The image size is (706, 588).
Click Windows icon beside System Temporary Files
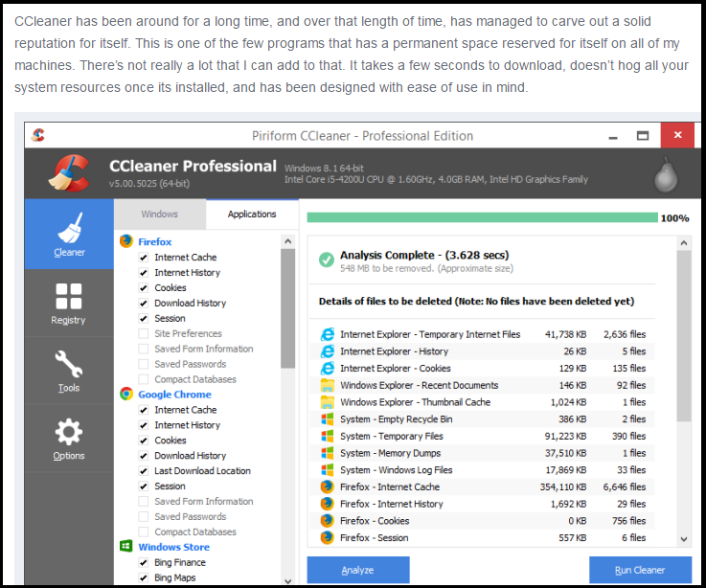point(328,437)
